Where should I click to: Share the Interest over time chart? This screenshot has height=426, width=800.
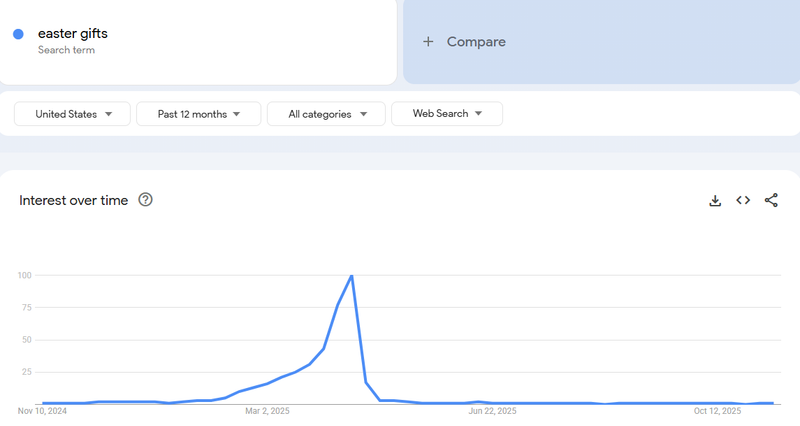coord(771,201)
